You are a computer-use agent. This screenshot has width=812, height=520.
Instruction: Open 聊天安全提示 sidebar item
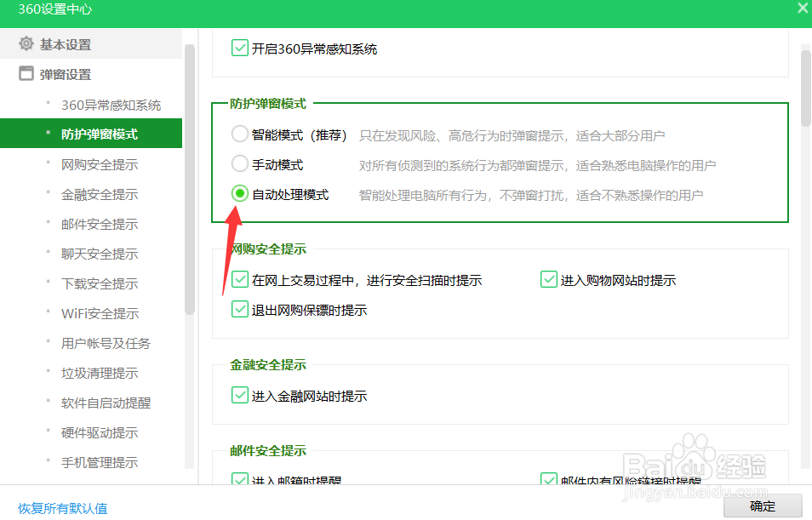[100, 254]
